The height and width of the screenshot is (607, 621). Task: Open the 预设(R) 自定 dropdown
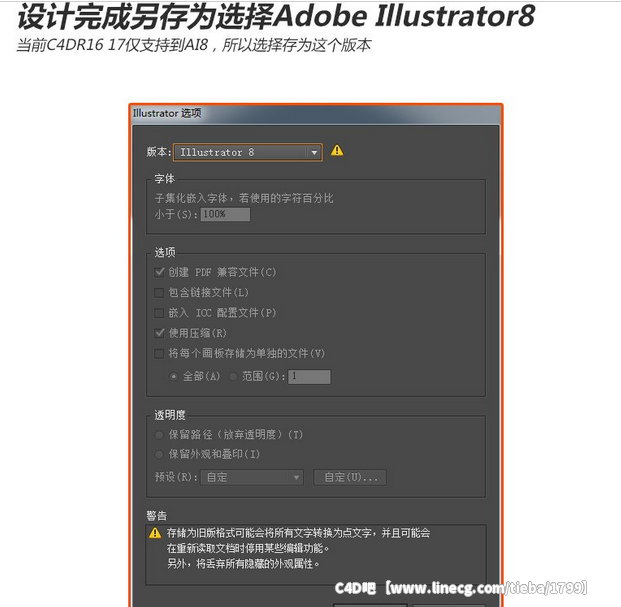click(252, 477)
